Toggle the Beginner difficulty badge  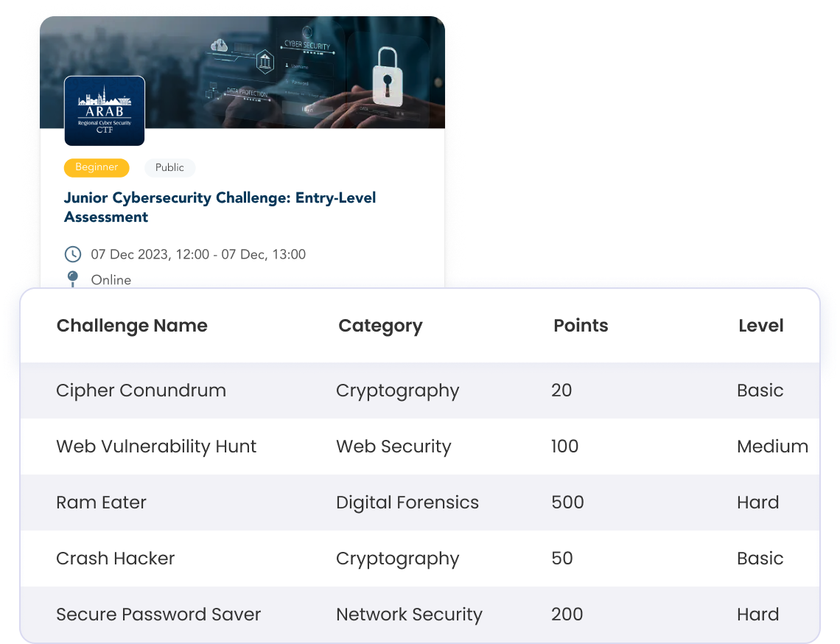pyautogui.click(x=97, y=167)
